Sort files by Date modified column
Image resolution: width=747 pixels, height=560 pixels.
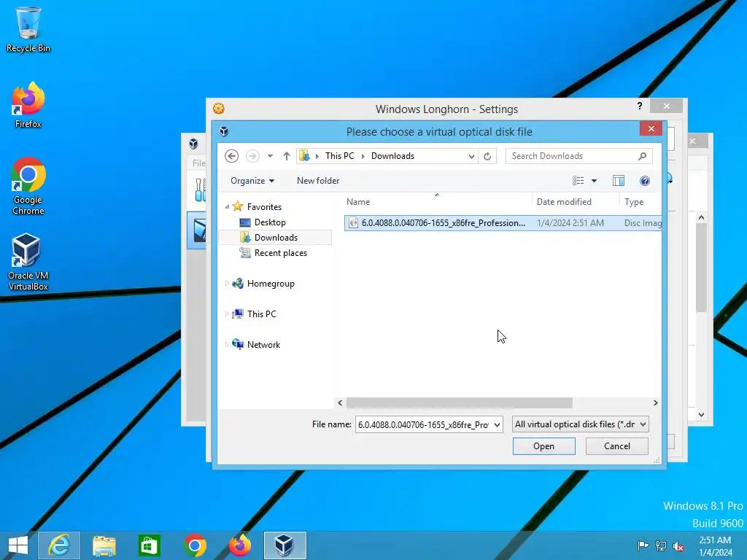(x=576, y=202)
